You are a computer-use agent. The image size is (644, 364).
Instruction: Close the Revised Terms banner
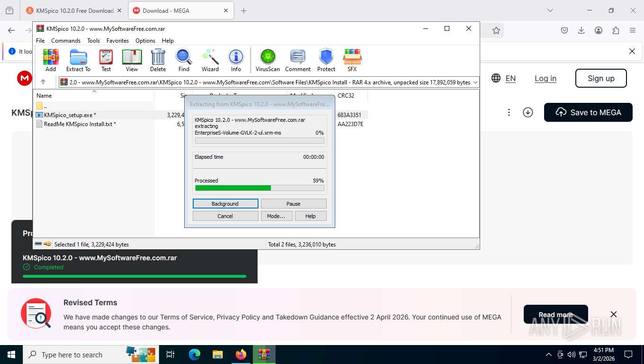coord(614,314)
